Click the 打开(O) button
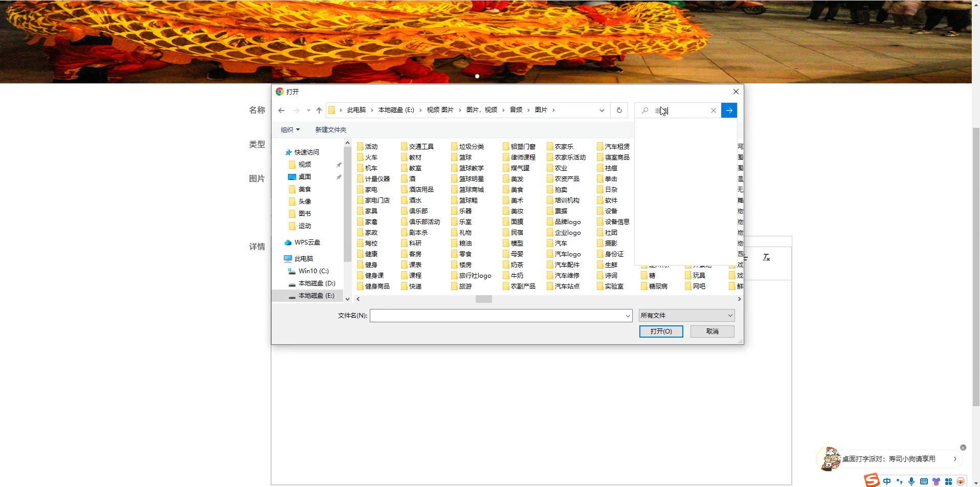Screen dimensions: 980x487 (661, 331)
